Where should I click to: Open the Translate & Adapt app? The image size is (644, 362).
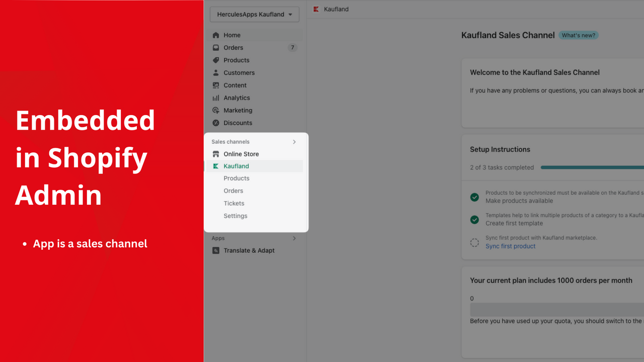coord(250,250)
